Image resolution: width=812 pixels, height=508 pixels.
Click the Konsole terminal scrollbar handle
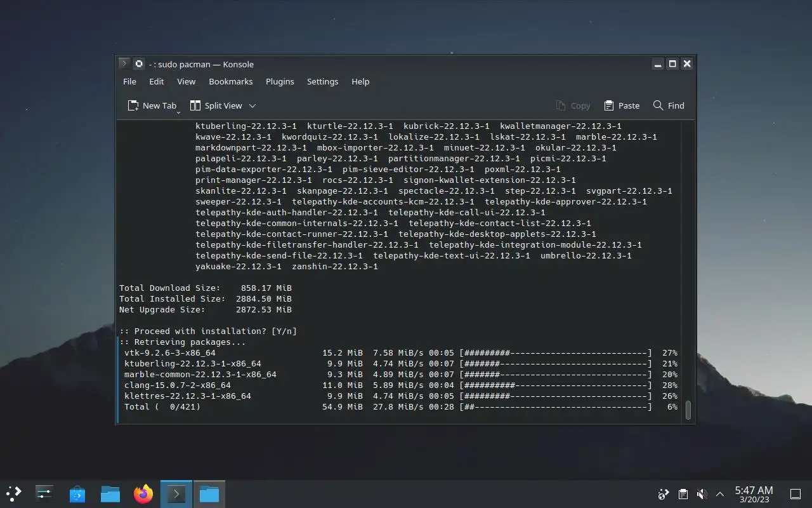click(x=688, y=410)
